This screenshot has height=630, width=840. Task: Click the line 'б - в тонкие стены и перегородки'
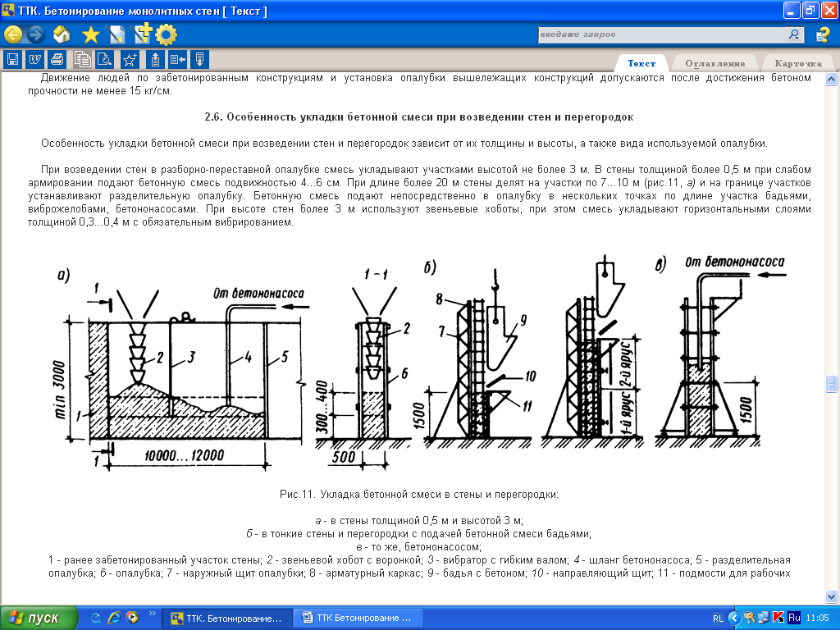[x=419, y=534]
